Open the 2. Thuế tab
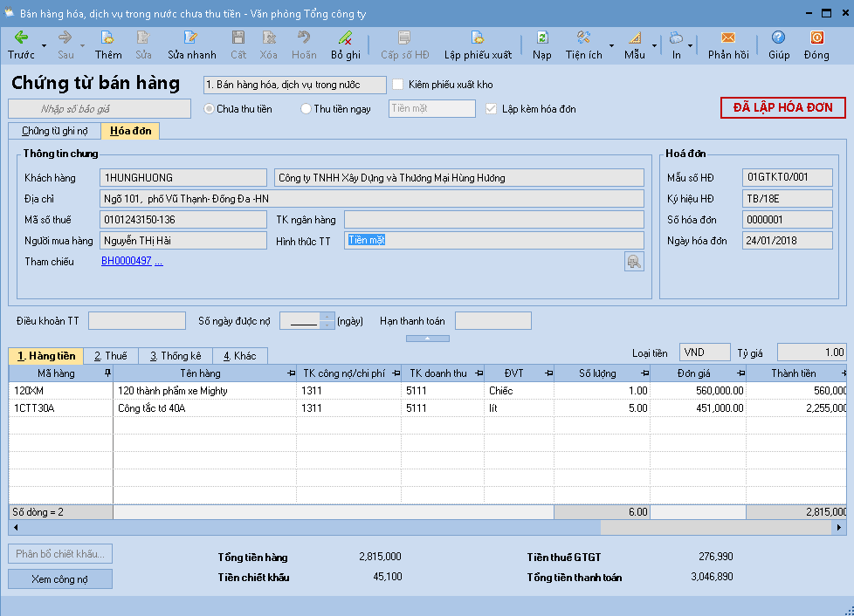This screenshot has height=616, width=854. point(111,356)
